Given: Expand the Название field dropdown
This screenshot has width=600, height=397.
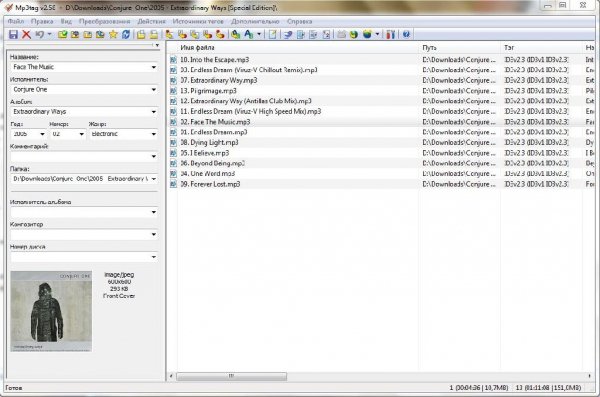Looking at the screenshot, I should point(154,67).
